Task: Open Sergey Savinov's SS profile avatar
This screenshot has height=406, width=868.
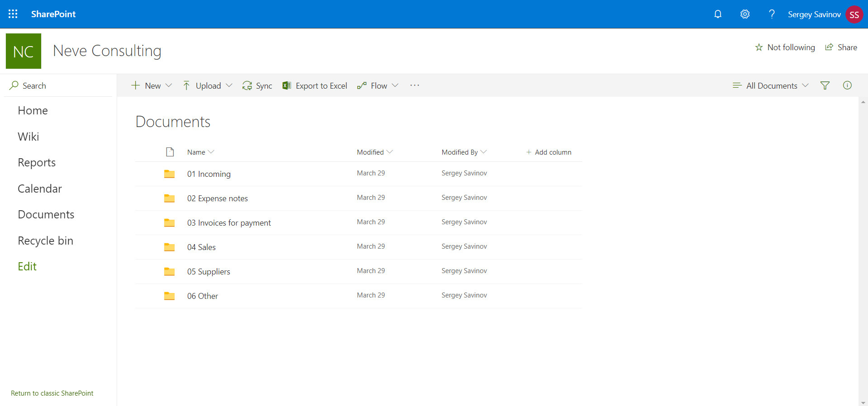Action: click(x=854, y=14)
